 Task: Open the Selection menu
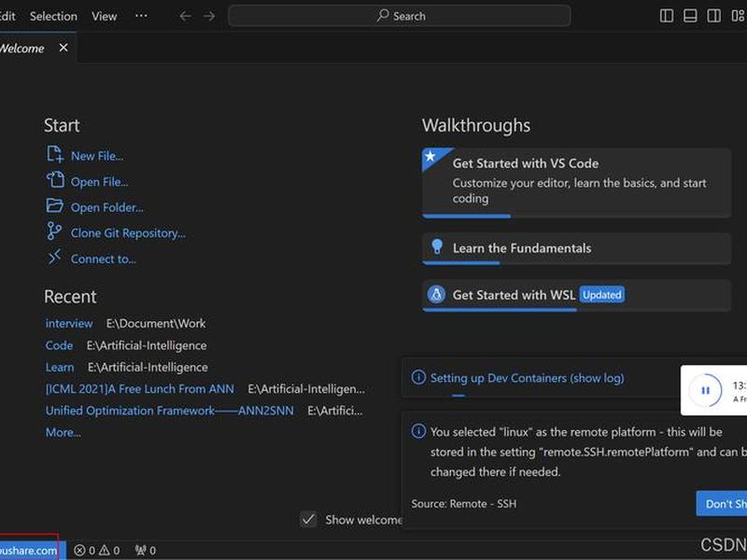53,16
